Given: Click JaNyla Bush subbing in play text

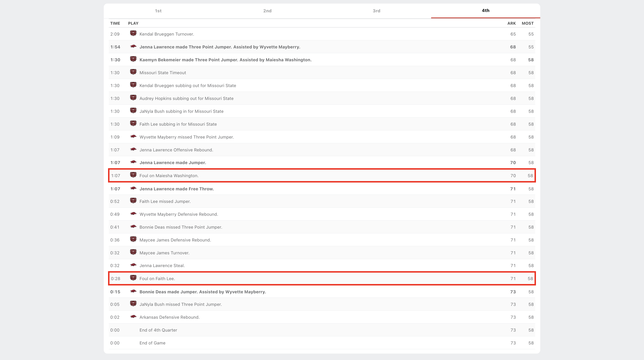Looking at the screenshot, I should (x=181, y=111).
